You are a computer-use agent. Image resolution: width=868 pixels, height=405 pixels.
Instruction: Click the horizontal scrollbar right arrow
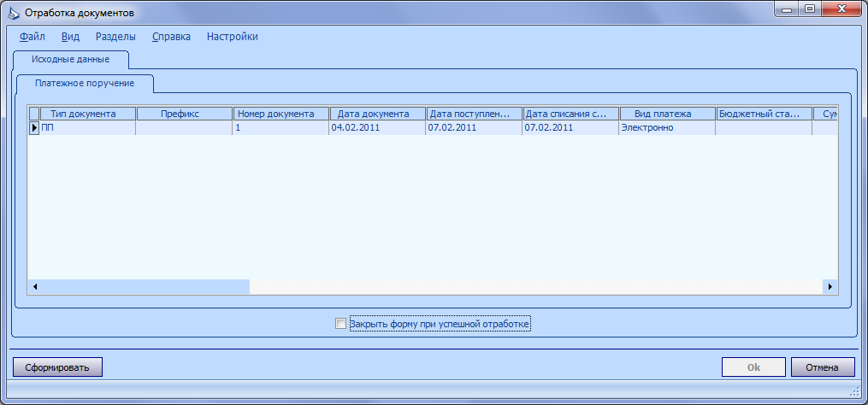click(x=830, y=286)
